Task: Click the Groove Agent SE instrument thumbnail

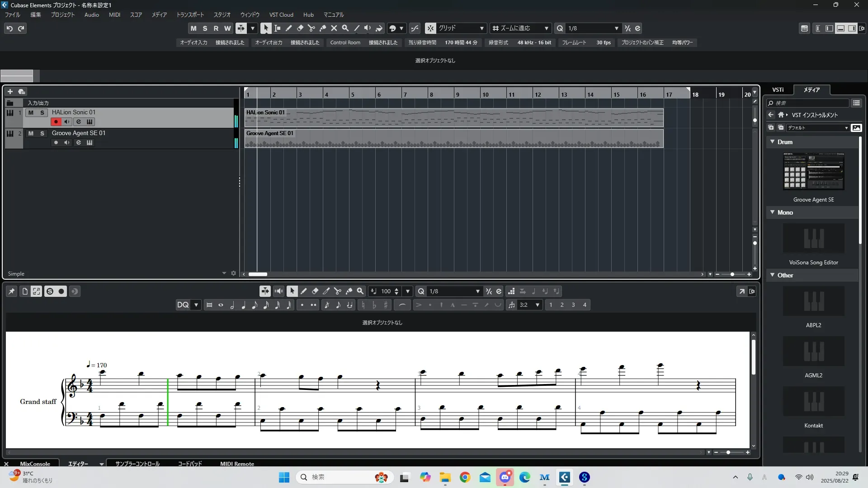Action: point(813,172)
